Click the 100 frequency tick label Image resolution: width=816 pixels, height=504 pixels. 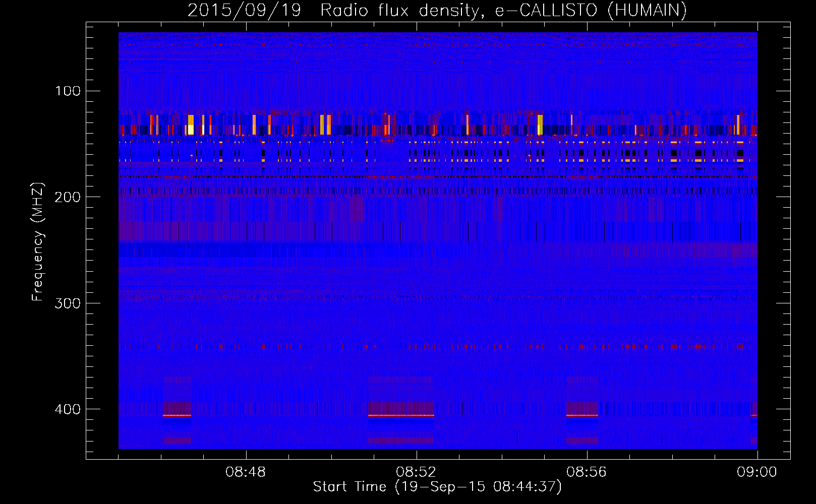[68, 91]
